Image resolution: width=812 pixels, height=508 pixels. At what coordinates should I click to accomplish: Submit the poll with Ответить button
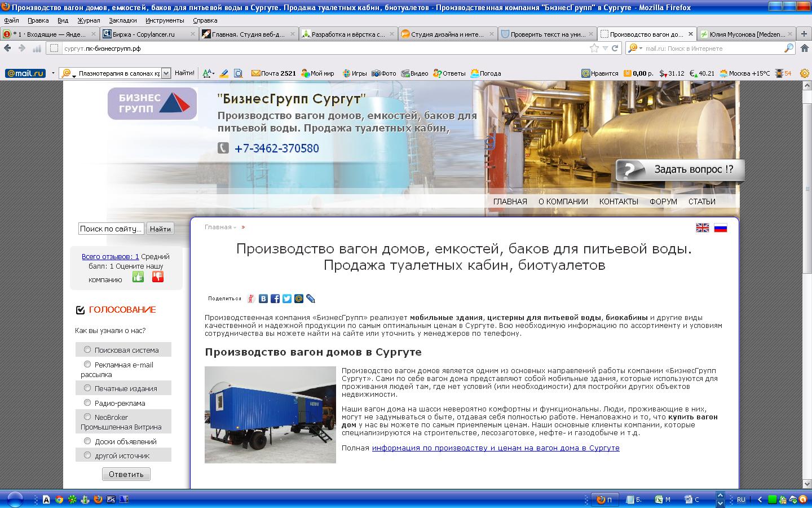tap(126, 474)
